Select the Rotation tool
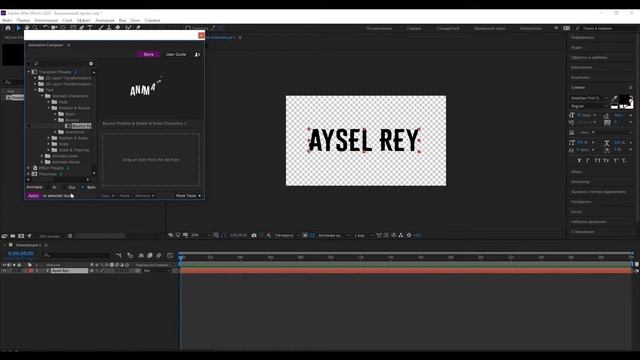Viewport: 640px width, 360px height. (45, 28)
